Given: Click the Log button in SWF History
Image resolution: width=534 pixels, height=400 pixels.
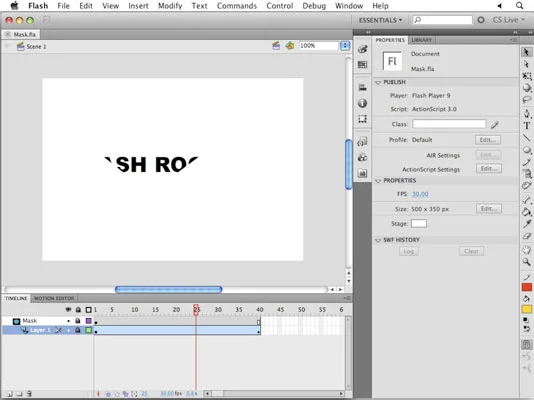Looking at the screenshot, I should pos(409,251).
